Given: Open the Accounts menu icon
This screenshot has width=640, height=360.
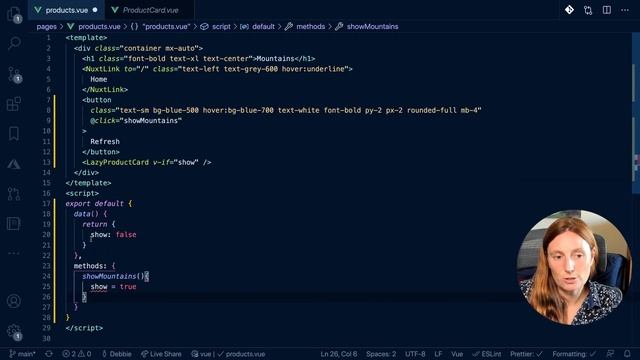Looking at the screenshot, I should click(14, 301).
